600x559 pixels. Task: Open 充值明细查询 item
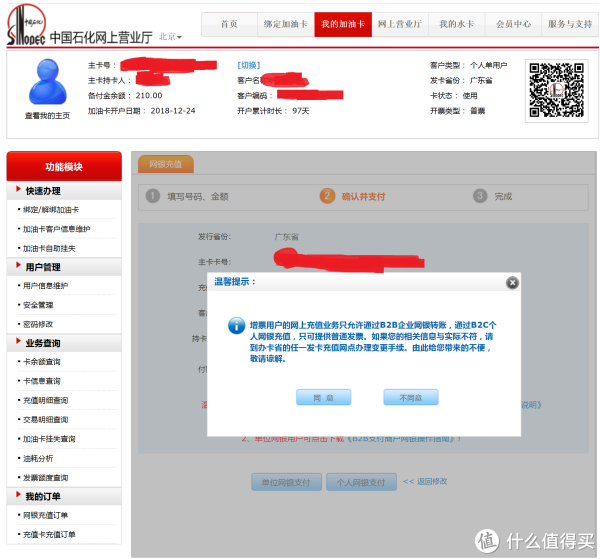pos(46,400)
